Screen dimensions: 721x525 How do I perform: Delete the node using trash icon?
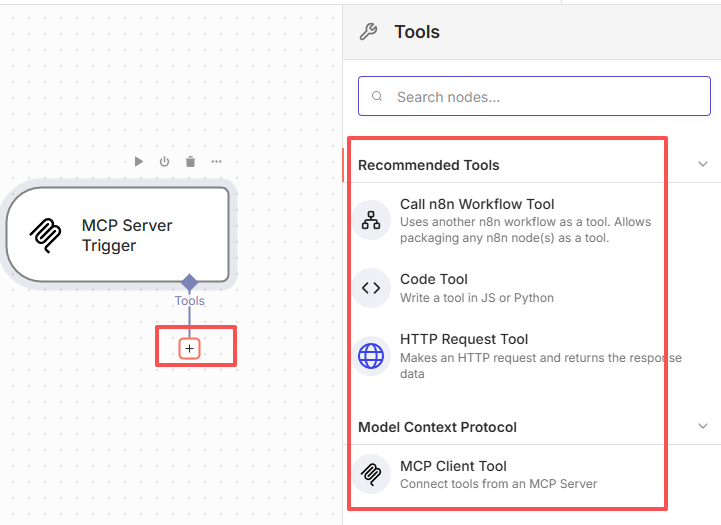(x=190, y=161)
